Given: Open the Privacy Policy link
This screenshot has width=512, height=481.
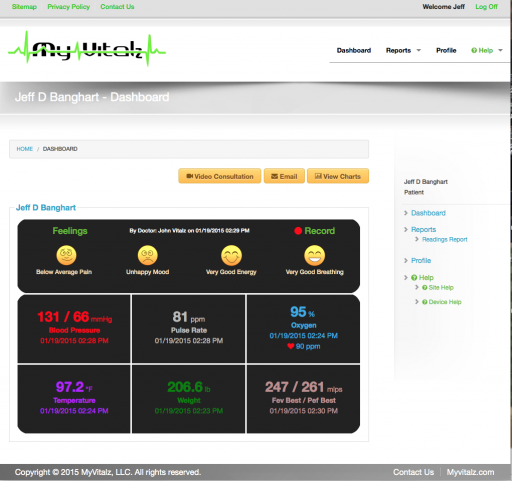Looking at the screenshot, I should (x=69, y=7).
